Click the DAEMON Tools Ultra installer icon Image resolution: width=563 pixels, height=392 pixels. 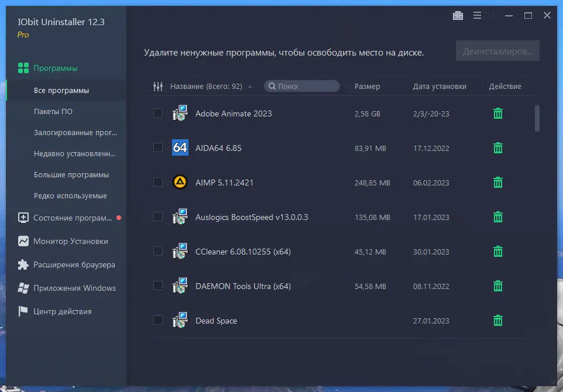coord(180,286)
